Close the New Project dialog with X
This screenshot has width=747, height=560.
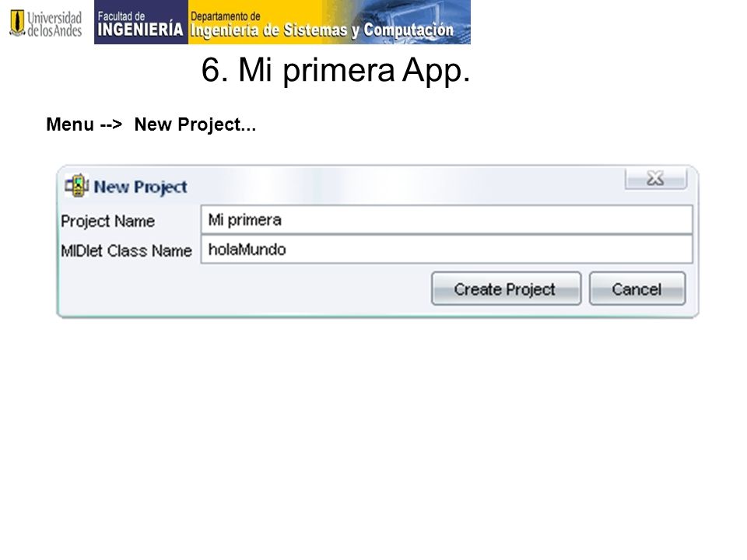pos(655,179)
